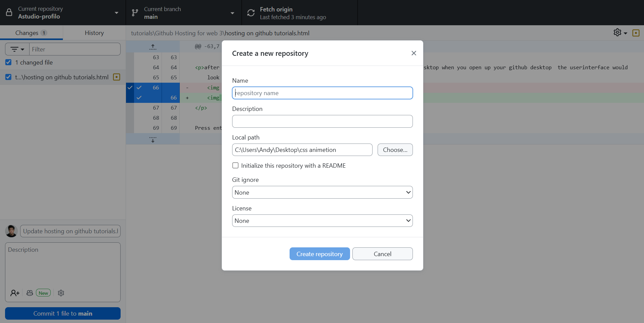Open the filter options dropdown
The height and width of the screenshot is (323, 644).
[x=17, y=49]
